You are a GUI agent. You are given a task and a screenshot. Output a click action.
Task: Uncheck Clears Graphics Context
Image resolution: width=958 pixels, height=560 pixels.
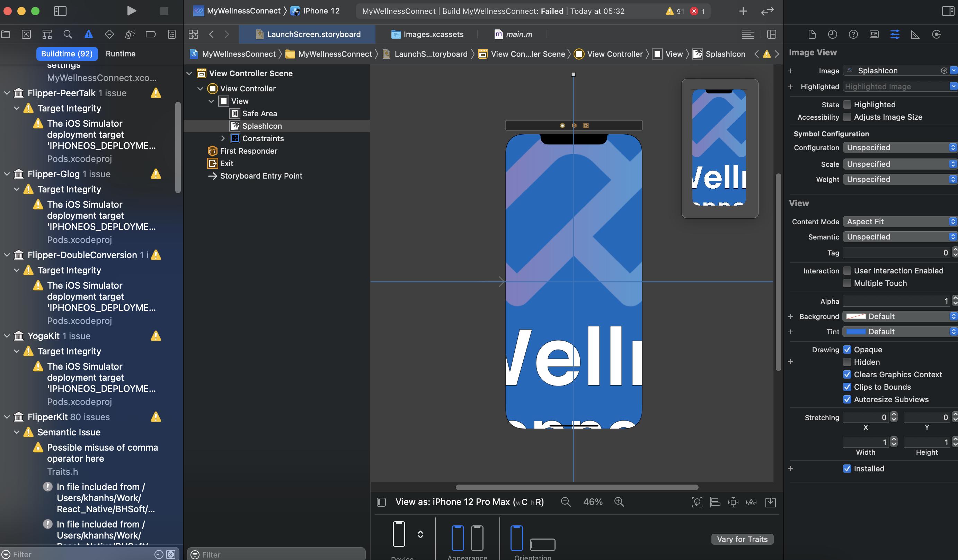pyautogui.click(x=847, y=374)
